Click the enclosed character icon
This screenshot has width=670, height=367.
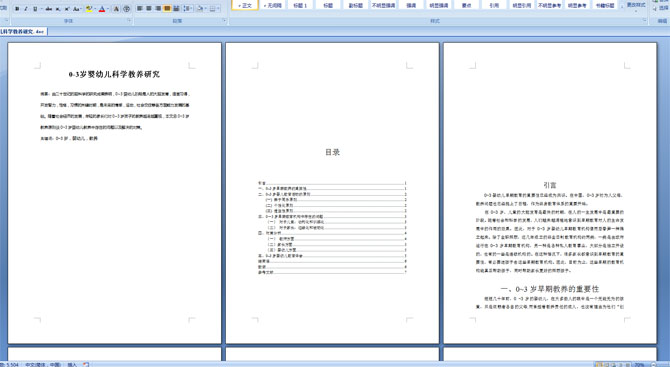click(126, 9)
